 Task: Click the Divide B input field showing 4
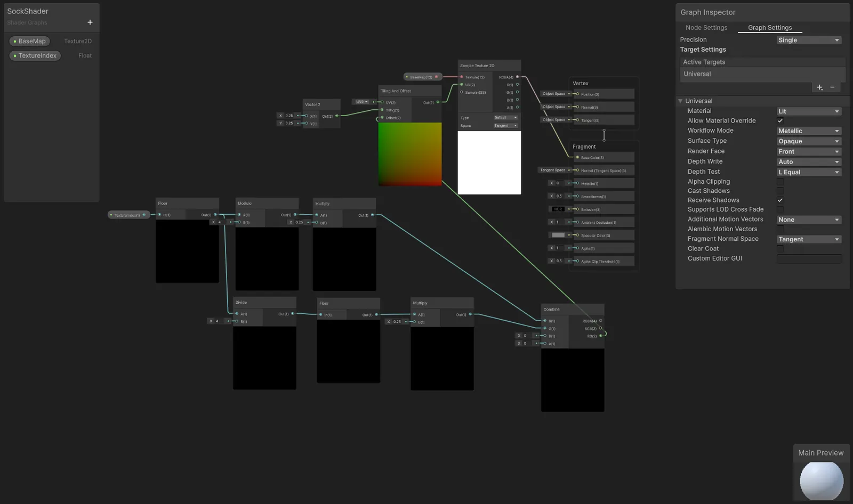coord(218,321)
